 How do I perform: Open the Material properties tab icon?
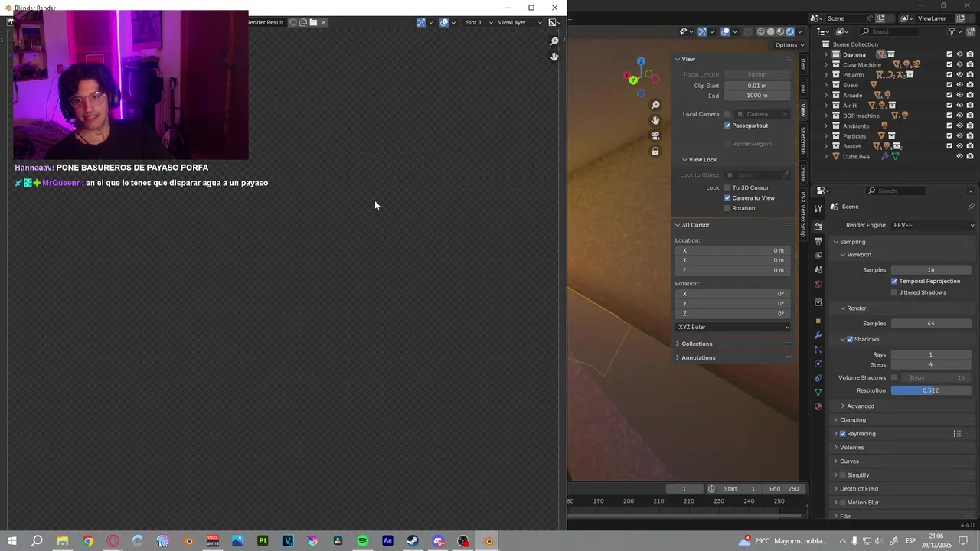(x=818, y=406)
